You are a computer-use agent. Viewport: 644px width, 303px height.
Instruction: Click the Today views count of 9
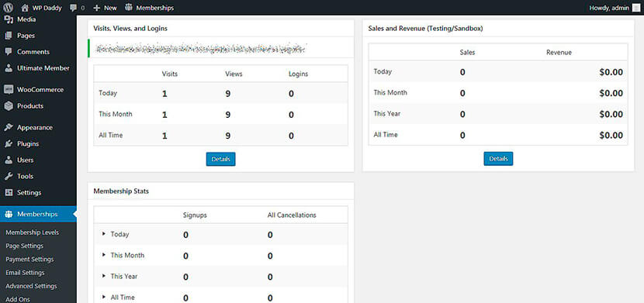(227, 94)
